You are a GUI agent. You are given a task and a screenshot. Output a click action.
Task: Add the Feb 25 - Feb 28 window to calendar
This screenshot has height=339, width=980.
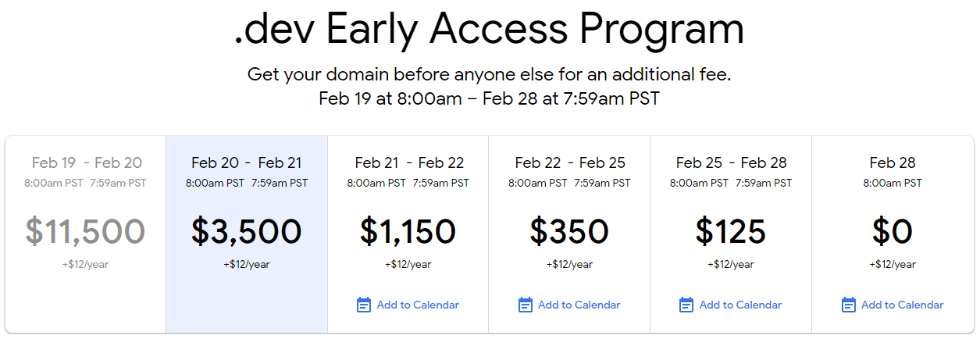click(740, 305)
